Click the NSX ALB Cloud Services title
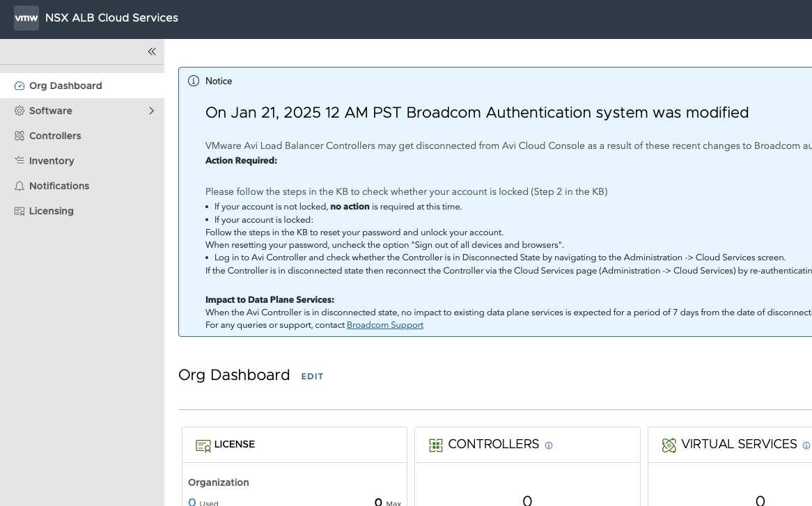The width and height of the screenshot is (812, 506). [x=111, y=17]
